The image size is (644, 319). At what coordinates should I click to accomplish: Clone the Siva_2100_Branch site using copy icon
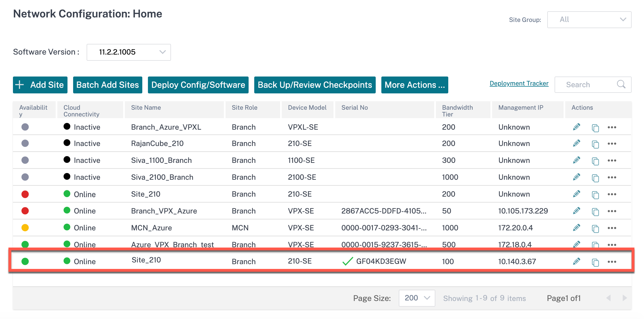595,178
